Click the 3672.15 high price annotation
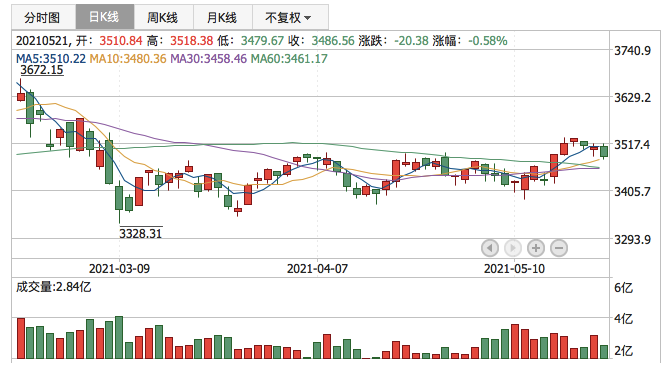The height and width of the screenshot is (368, 667). click(x=42, y=70)
